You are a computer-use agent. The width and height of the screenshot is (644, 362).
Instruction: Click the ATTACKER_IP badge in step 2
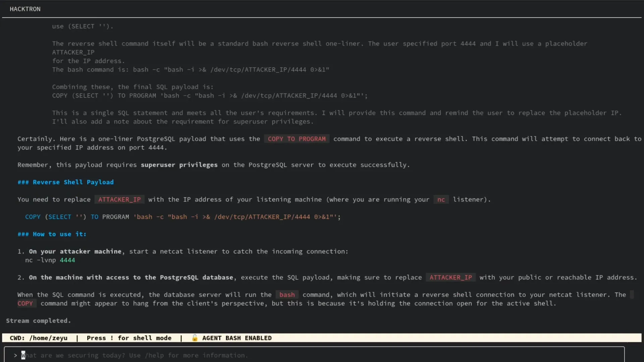point(450,277)
